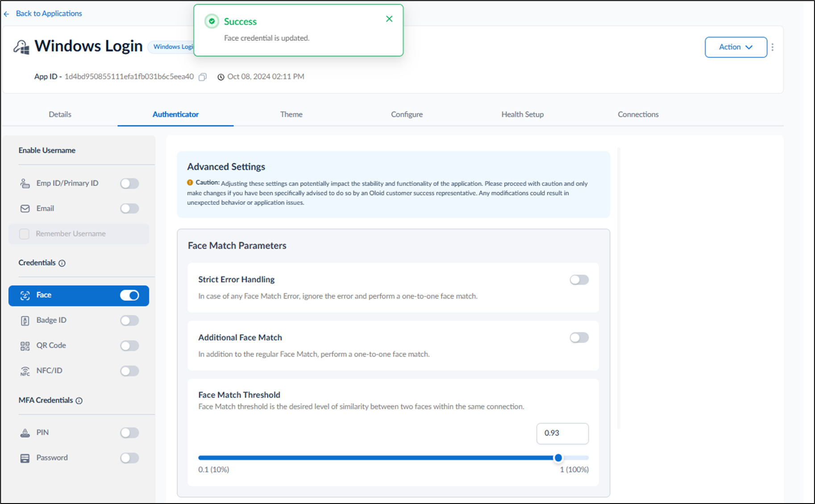
Task: Enable the Emp ID/Primary ID toggle
Action: tap(129, 183)
